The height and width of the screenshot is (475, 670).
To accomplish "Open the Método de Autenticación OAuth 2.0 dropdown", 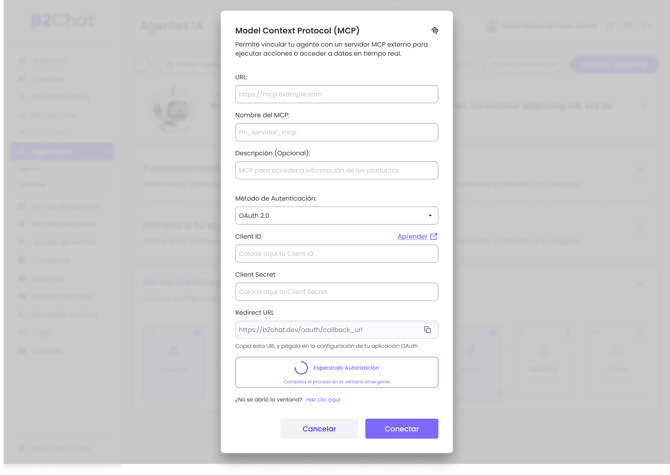I will pos(336,216).
